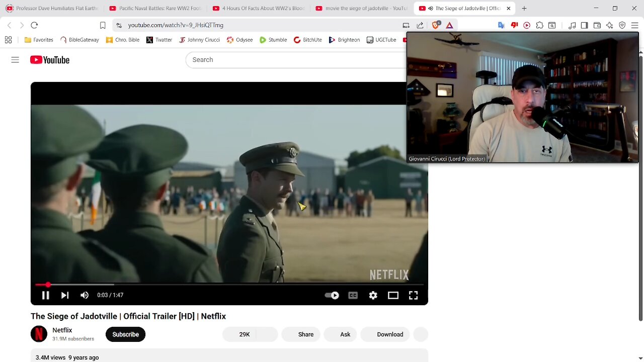
Task: Open the BibleGateway bookmark
Action: (x=79, y=40)
